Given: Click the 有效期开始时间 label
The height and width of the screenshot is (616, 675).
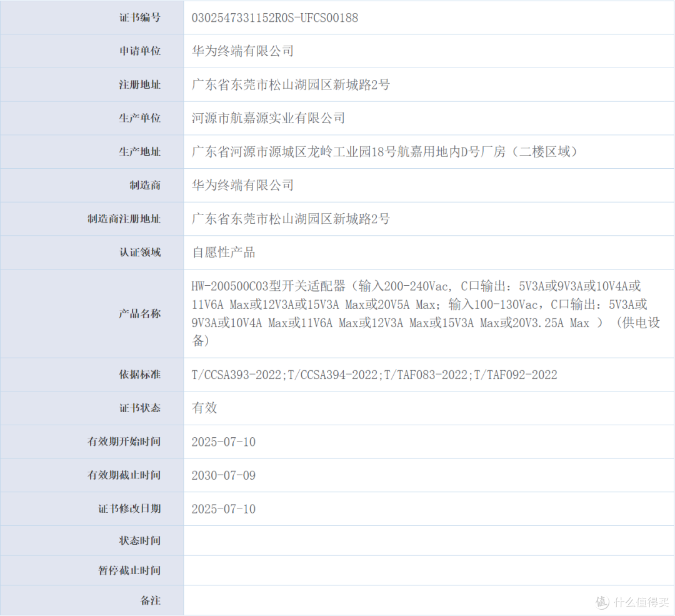Looking at the screenshot, I should pos(124,442).
